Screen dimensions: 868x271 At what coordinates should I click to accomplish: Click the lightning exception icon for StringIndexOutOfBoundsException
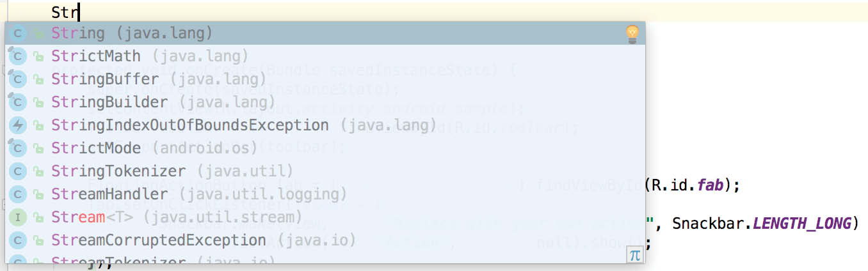point(18,125)
